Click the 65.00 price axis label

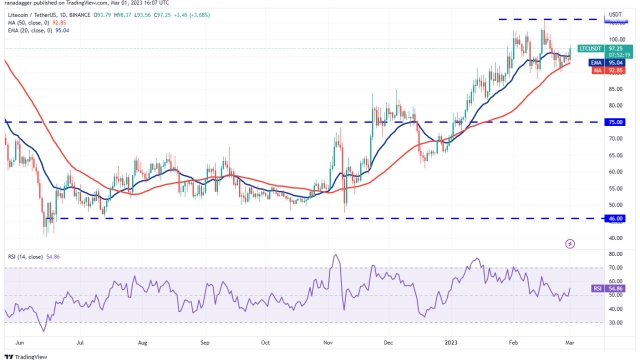616,156
